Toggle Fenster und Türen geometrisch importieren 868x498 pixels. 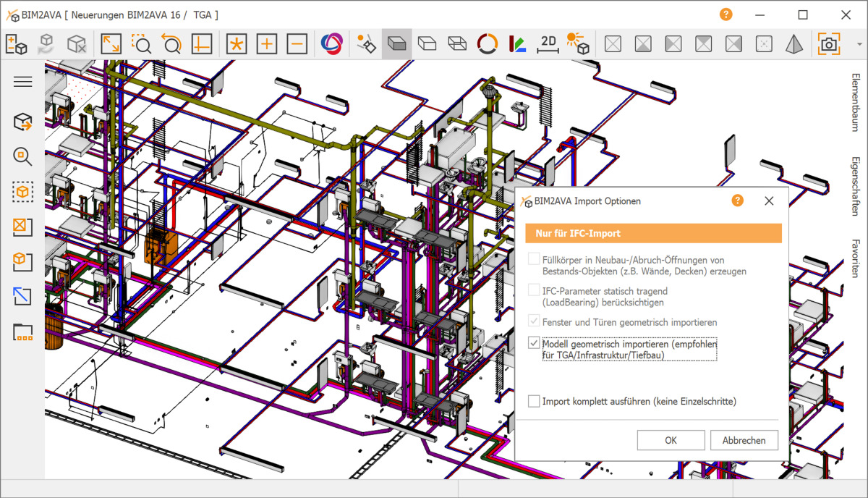click(x=534, y=321)
